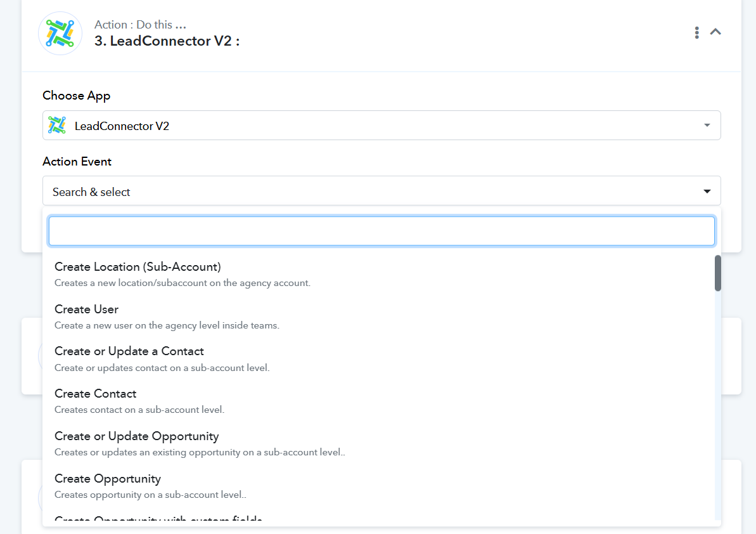The width and height of the screenshot is (756, 534).
Task: Select Create Location (Sub-Account) option
Action: tap(138, 267)
